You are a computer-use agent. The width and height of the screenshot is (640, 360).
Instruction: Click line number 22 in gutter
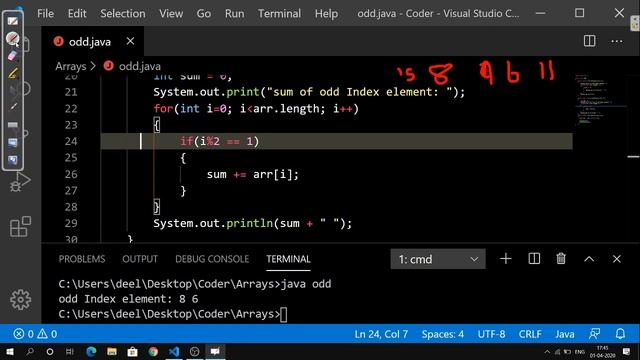71,109
